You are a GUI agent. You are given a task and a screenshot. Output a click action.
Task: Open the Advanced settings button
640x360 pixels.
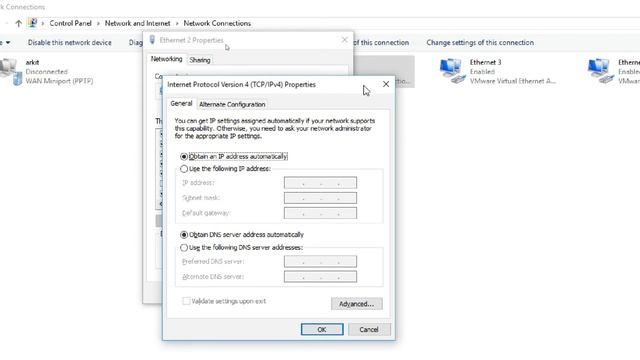click(x=357, y=304)
